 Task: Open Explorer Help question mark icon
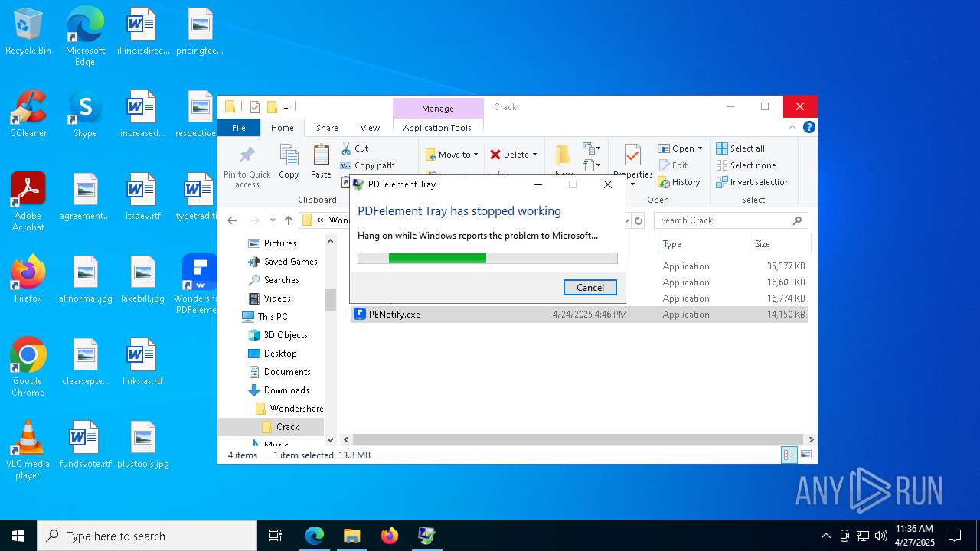[x=808, y=128]
